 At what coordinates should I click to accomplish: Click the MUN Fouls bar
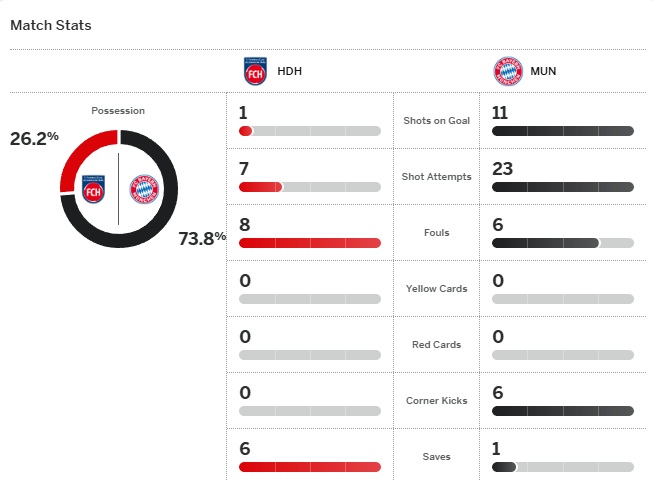point(563,243)
